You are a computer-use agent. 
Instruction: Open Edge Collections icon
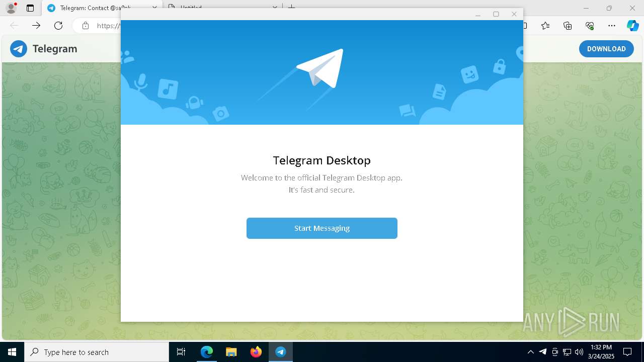click(x=568, y=26)
